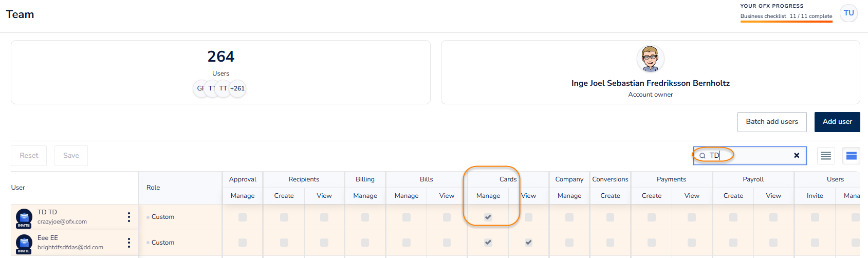Viewport: 868px width, 258px height.
Task: Switch to expanded rows view icon
Action: 851,156
